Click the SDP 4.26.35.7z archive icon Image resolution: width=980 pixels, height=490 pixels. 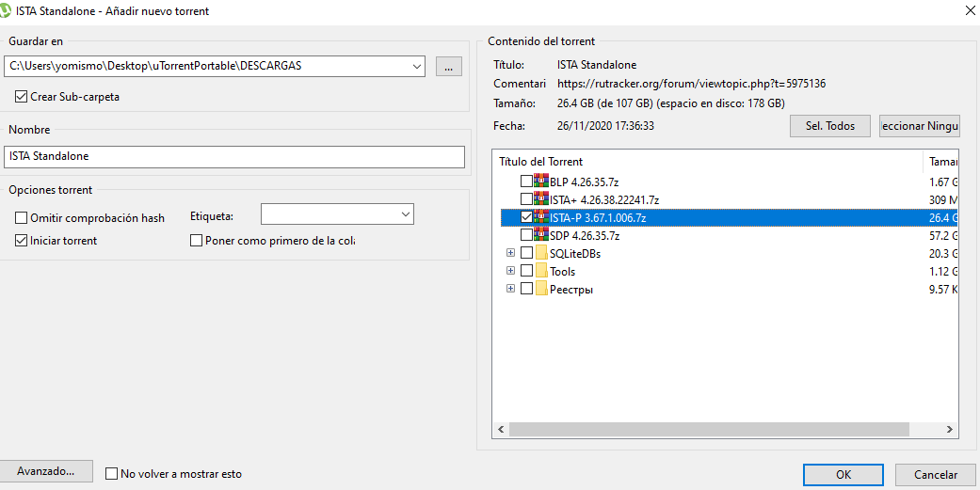(x=541, y=235)
